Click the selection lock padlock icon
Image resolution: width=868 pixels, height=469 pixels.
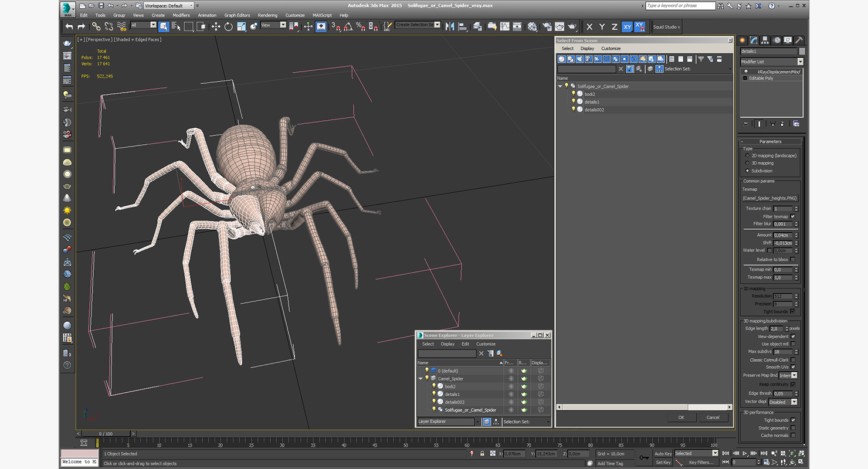[x=482, y=454]
